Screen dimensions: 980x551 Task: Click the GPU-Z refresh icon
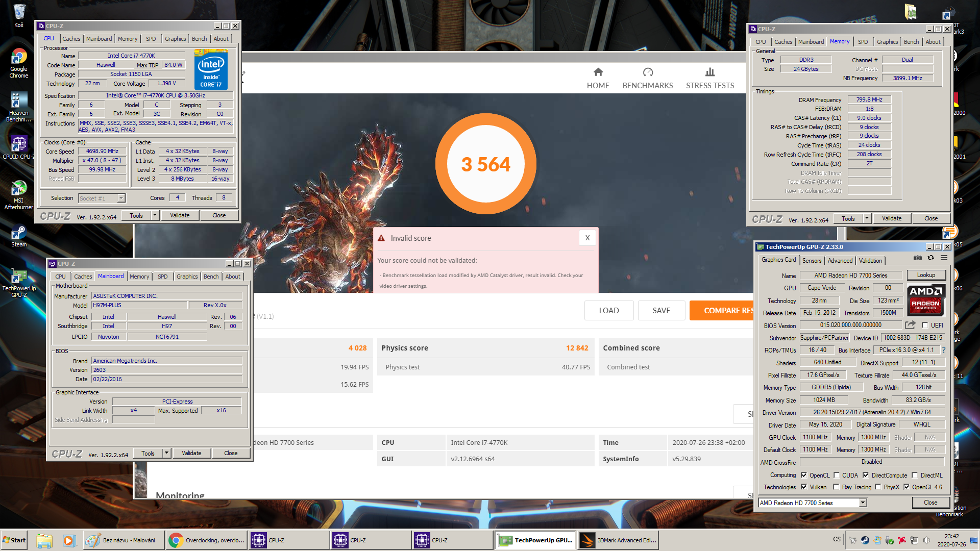click(x=930, y=258)
